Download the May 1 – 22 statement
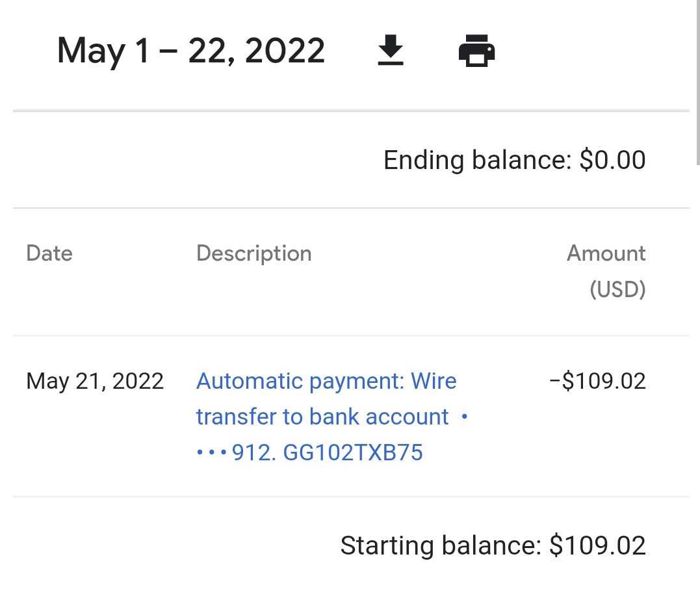Image resolution: width=700 pixels, height=589 pixels. click(391, 50)
